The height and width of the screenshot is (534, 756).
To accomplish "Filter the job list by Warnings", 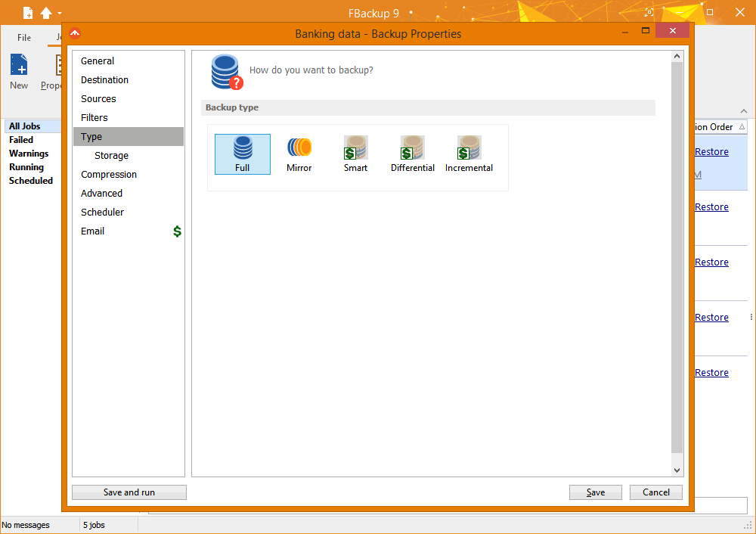I will pyautogui.click(x=29, y=154).
